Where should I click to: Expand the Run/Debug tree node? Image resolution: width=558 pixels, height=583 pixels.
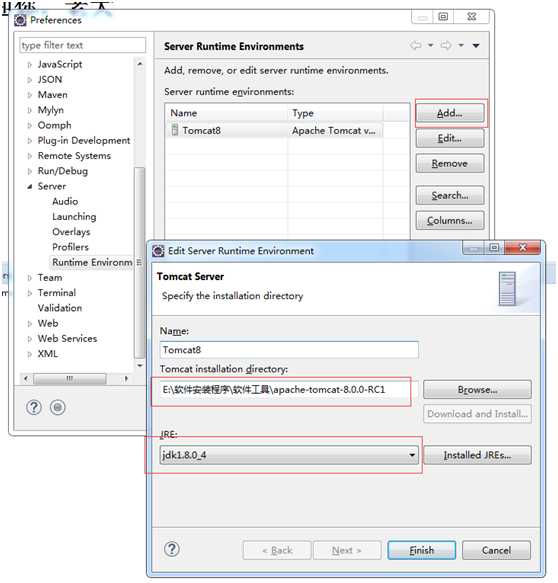click(30, 171)
